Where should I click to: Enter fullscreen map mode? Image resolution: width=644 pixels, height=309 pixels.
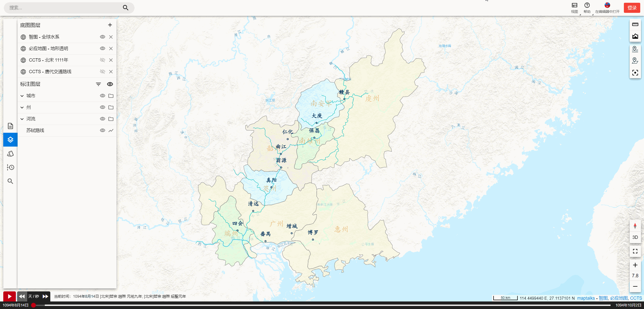pos(635,251)
